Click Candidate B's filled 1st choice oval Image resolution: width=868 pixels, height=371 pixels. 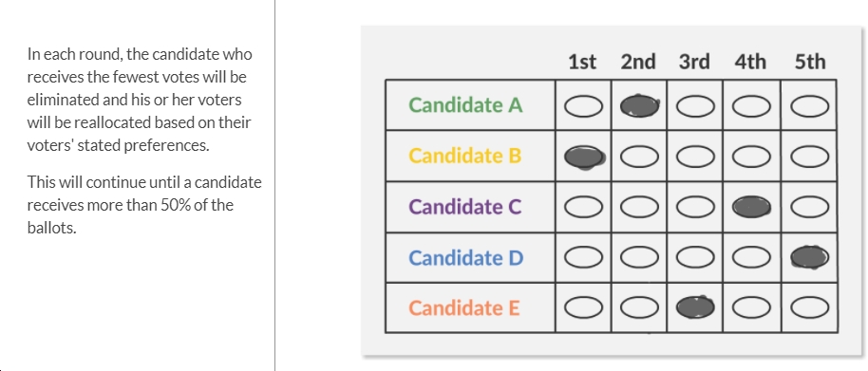tap(584, 158)
